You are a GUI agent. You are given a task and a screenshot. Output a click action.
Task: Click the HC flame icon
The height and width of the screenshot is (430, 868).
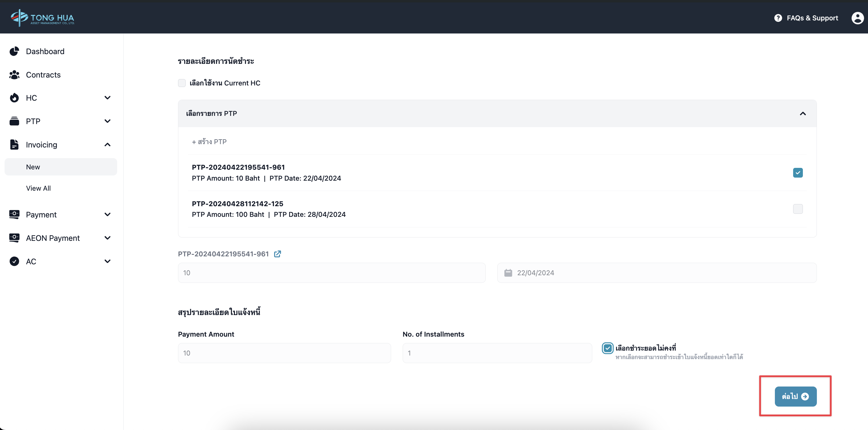click(14, 98)
